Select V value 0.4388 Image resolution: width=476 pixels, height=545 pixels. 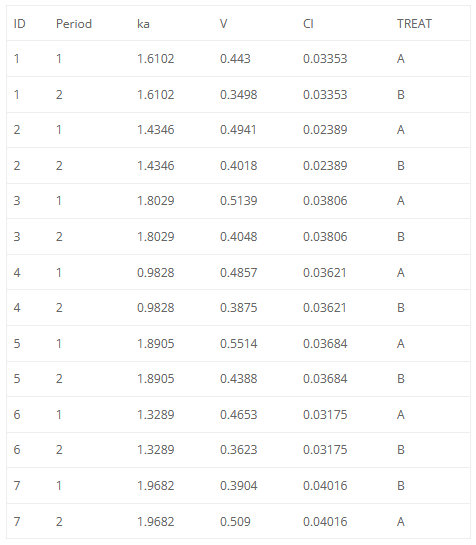click(x=239, y=379)
